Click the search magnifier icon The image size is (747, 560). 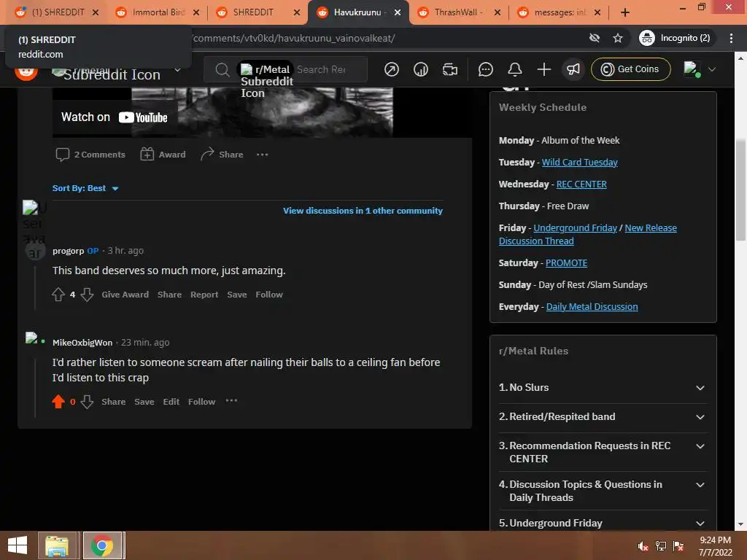222,70
